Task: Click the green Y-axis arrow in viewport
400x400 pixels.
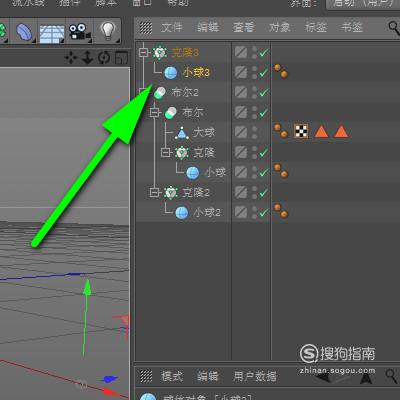Action: coord(87,287)
